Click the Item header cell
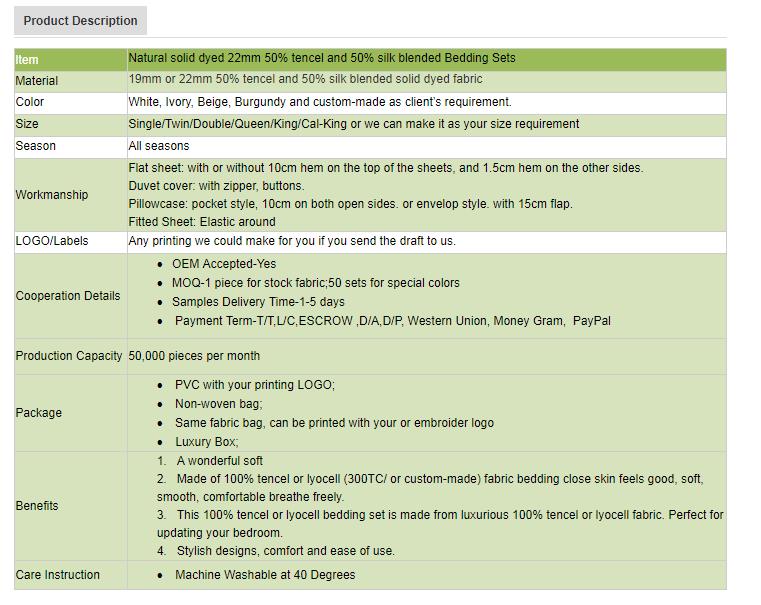 click(70, 60)
